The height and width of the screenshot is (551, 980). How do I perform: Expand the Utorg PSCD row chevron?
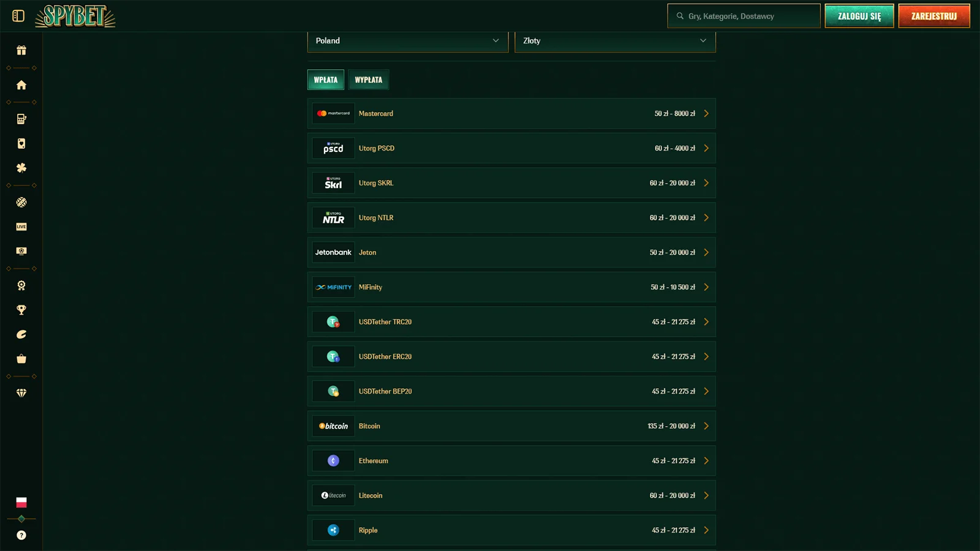click(706, 148)
